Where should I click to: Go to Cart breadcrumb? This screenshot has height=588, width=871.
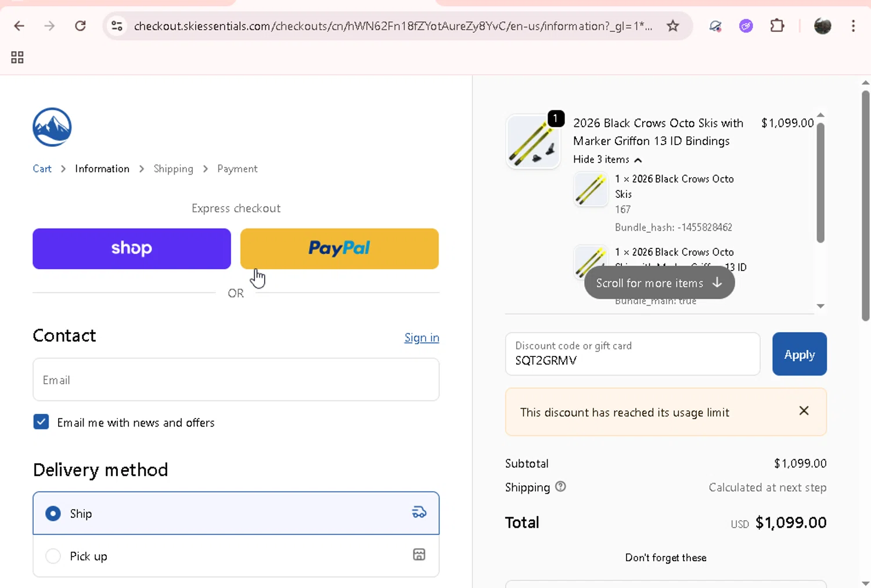(42, 169)
